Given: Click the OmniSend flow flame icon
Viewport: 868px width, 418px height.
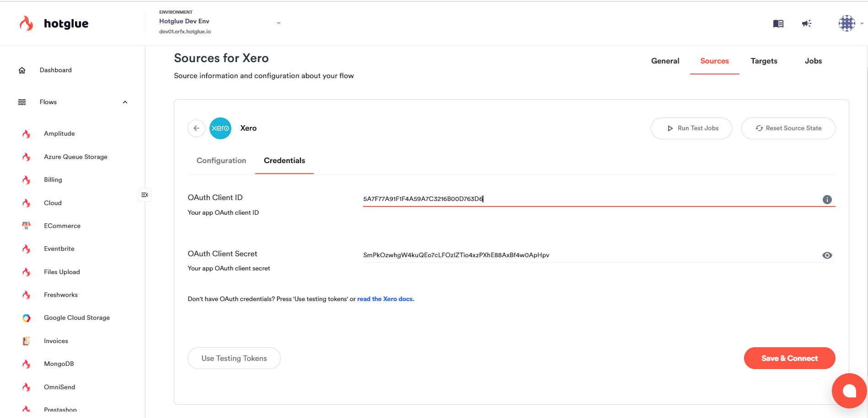Looking at the screenshot, I should pyautogui.click(x=27, y=387).
